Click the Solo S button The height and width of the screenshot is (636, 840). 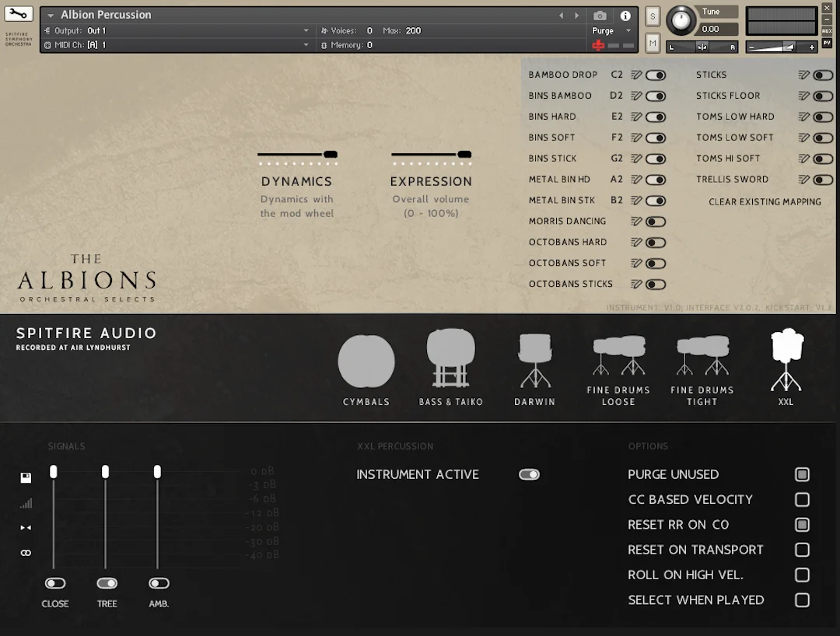point(653,16)
